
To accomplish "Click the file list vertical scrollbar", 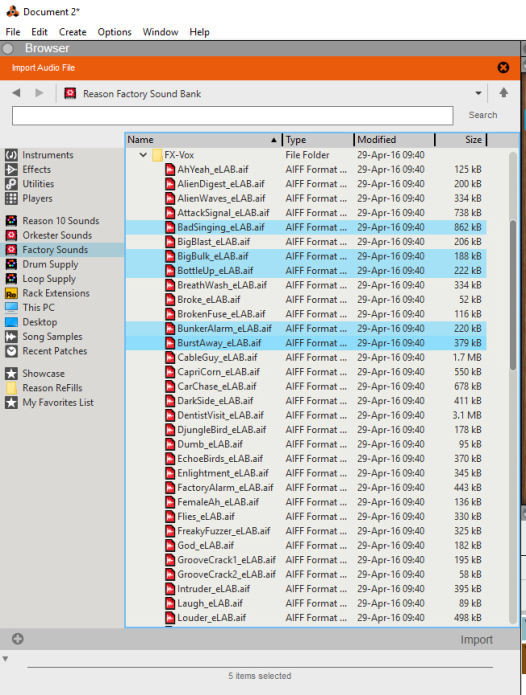I will coord(513,294).
